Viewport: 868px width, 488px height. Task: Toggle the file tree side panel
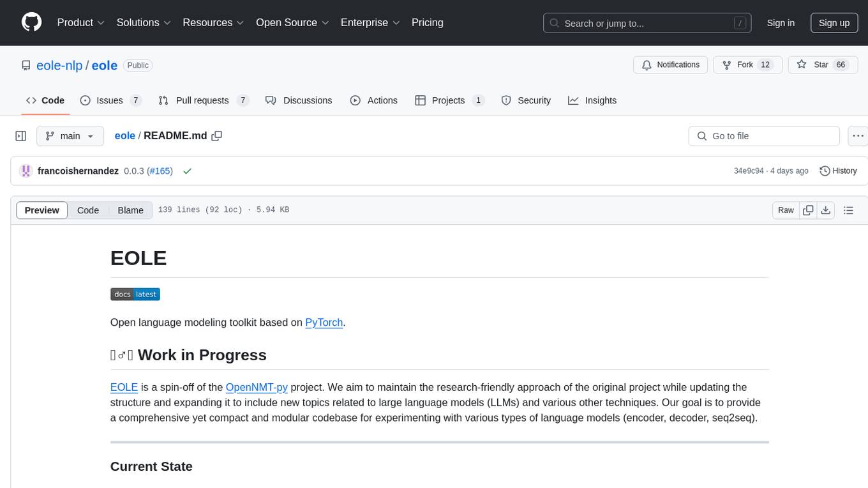click(x=21, y=136)
